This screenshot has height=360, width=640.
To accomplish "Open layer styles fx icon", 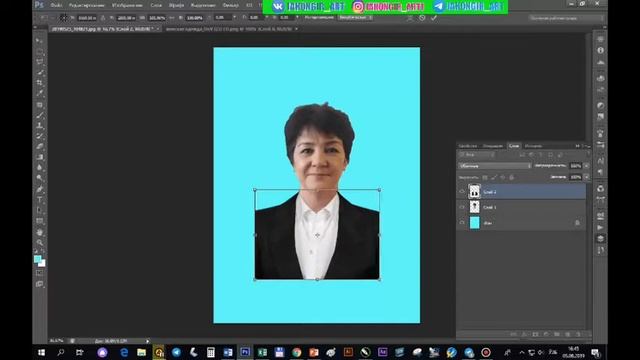I will pos(524,334).
